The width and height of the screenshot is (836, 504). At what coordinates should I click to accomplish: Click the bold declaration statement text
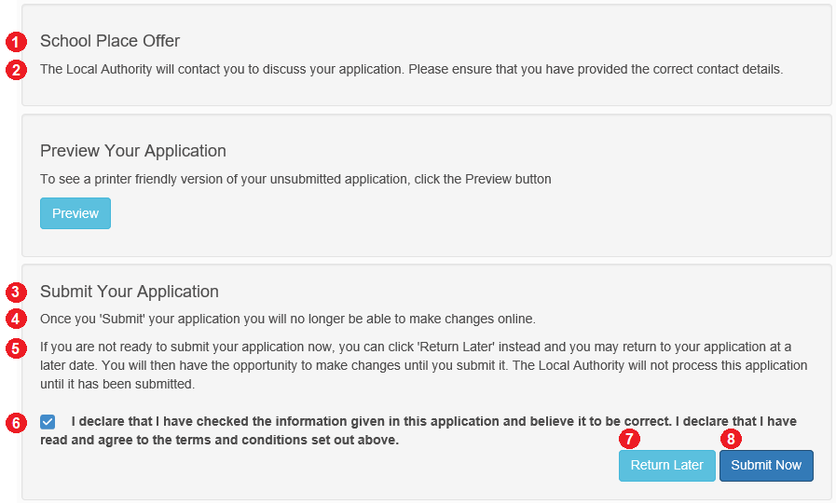point(418,430)
